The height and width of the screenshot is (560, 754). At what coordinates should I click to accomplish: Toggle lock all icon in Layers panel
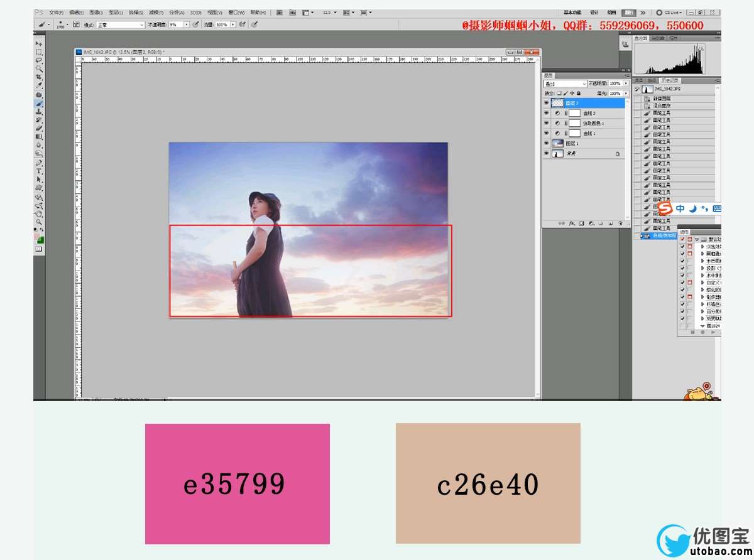pyautogui.click(x=578, y=93)
